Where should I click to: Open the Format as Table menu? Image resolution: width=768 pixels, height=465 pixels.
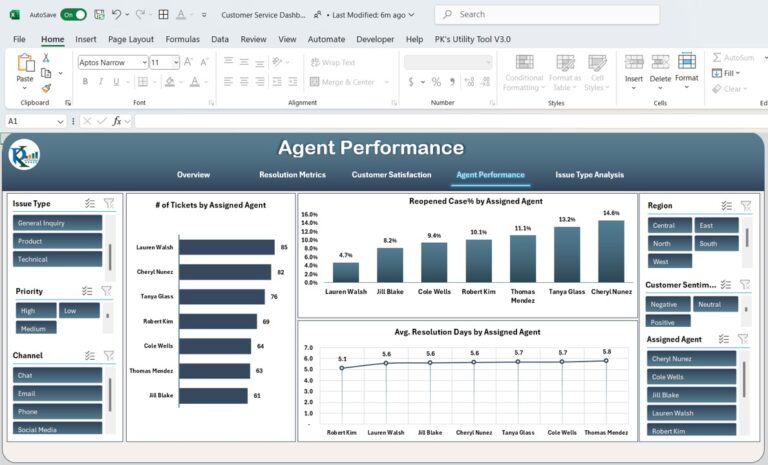[565, 72]
